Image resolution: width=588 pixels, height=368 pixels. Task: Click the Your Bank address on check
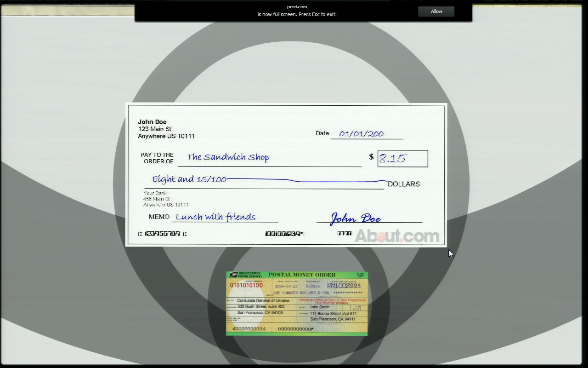(166, 199)
